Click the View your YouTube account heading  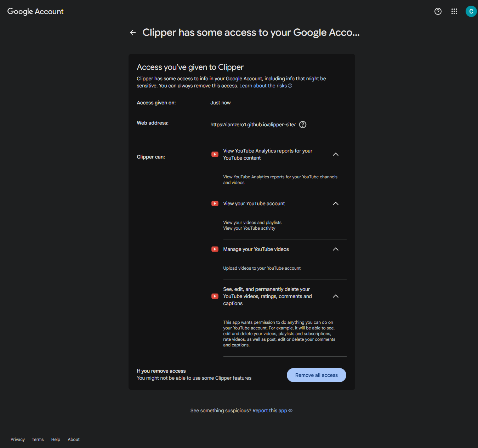click(x=254, y=203)
